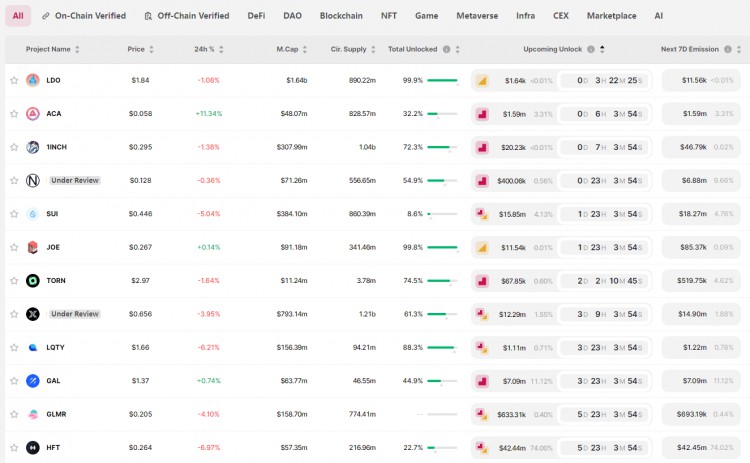Open the Blockchain category tab

tap(341, 16)
